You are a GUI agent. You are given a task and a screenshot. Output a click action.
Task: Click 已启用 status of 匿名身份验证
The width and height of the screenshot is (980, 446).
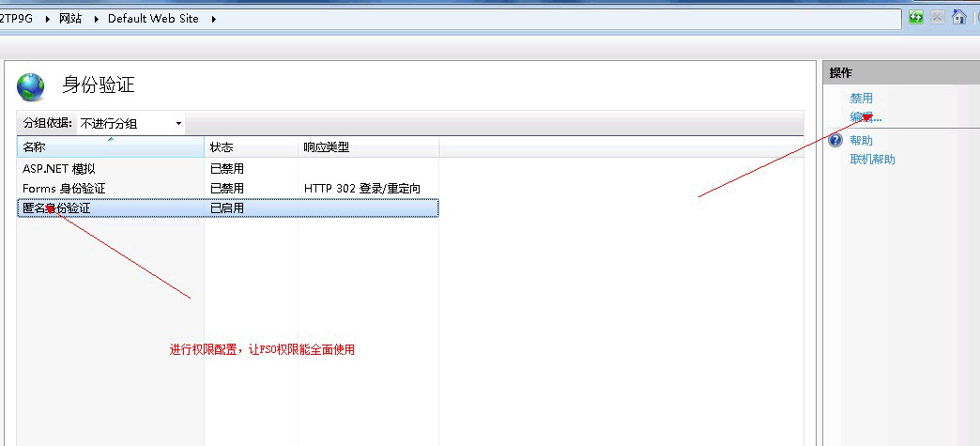(x=227, y=208)
